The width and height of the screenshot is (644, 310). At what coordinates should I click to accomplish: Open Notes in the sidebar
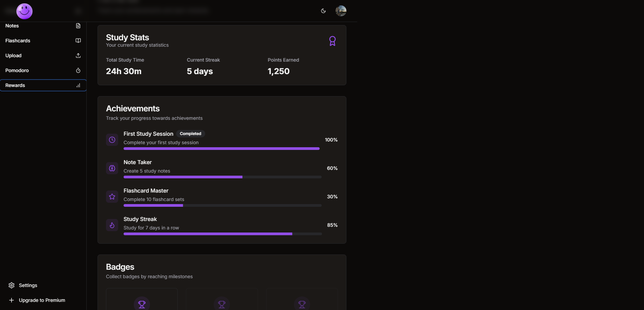click(x=12, y=26)
